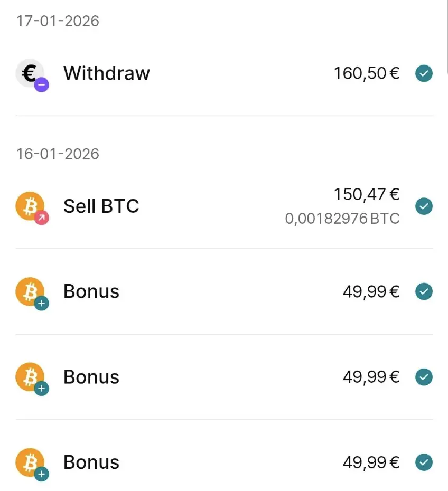Click the middle Bonus row's Bitcoin icon
Image resolution: width=448 pixels, height=491 pixels.
pos(31,377)
